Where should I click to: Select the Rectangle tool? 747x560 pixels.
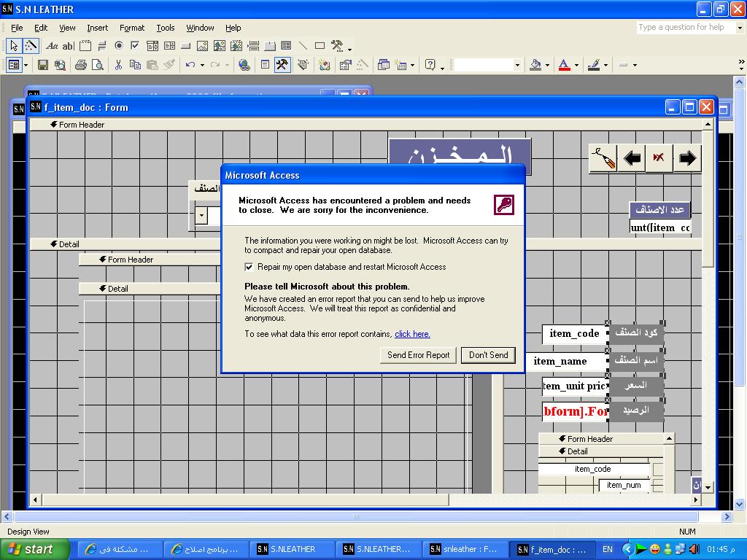(x=320, y=46)
